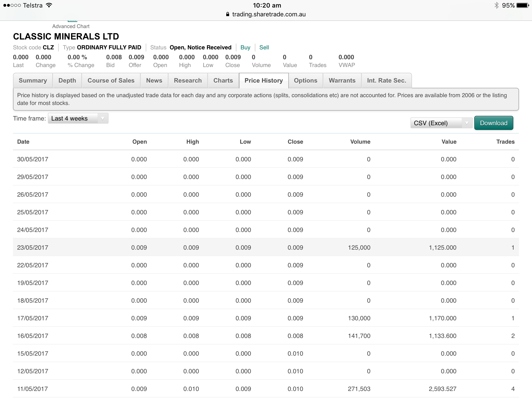Click value 1,170.000 in table
The image size is (532, 399).
(x=443, y=318)
